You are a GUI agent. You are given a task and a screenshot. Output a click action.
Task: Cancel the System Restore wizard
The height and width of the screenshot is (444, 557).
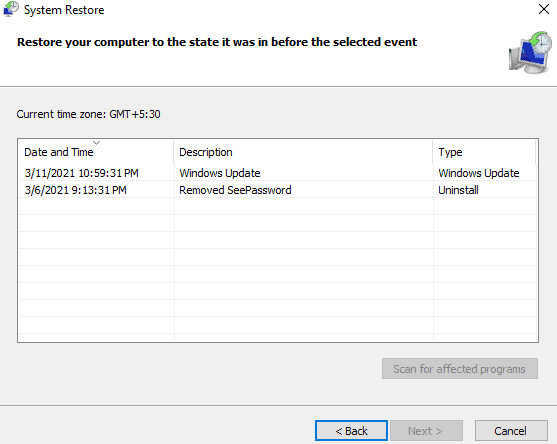[511, 431]
